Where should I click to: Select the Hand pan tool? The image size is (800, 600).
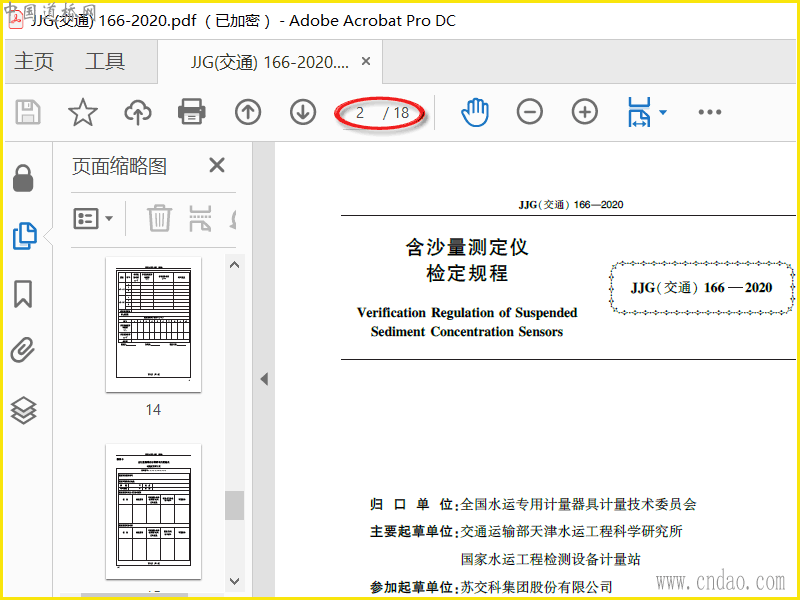[475, 112]
